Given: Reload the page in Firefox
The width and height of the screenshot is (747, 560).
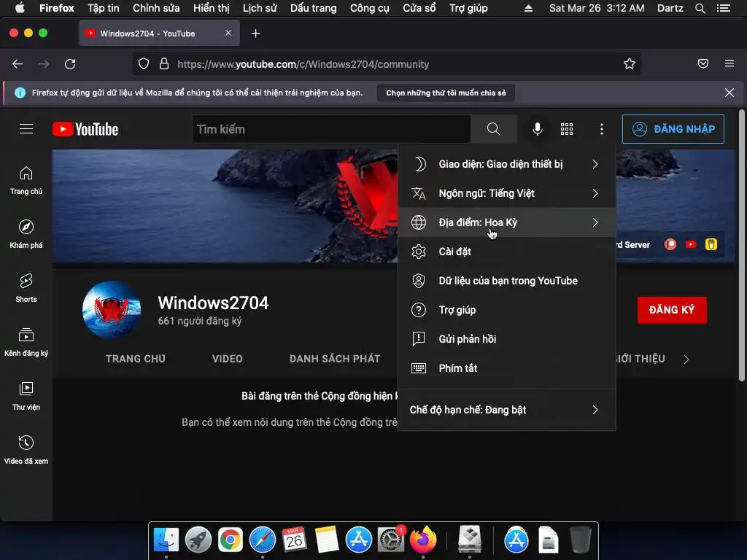Looking at the screenshot, I should (70, 64).
